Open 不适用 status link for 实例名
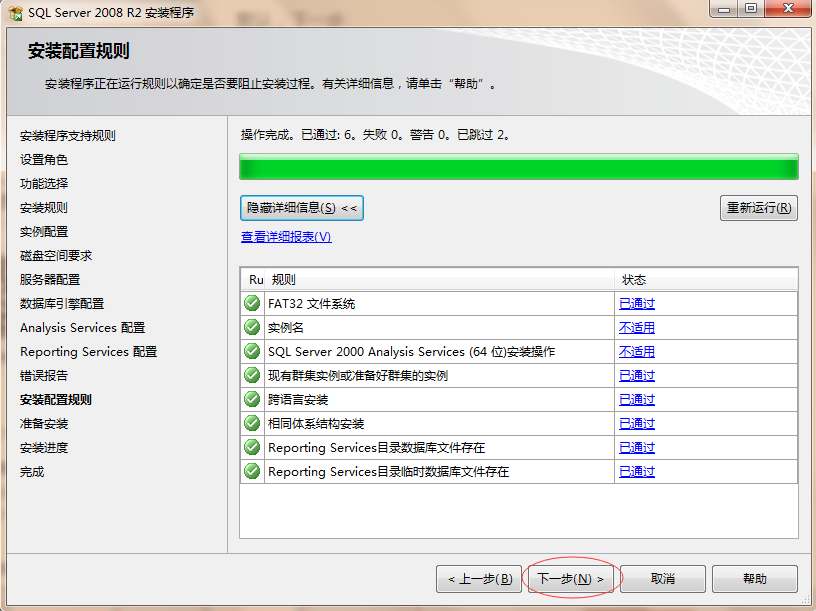The image size is (816, 611). [x=636, y=328]
